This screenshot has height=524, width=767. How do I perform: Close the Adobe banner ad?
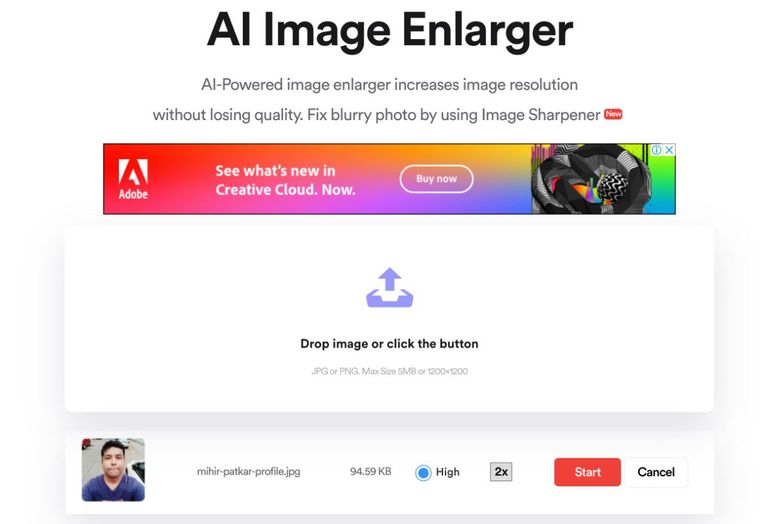(x=669, y=150)
